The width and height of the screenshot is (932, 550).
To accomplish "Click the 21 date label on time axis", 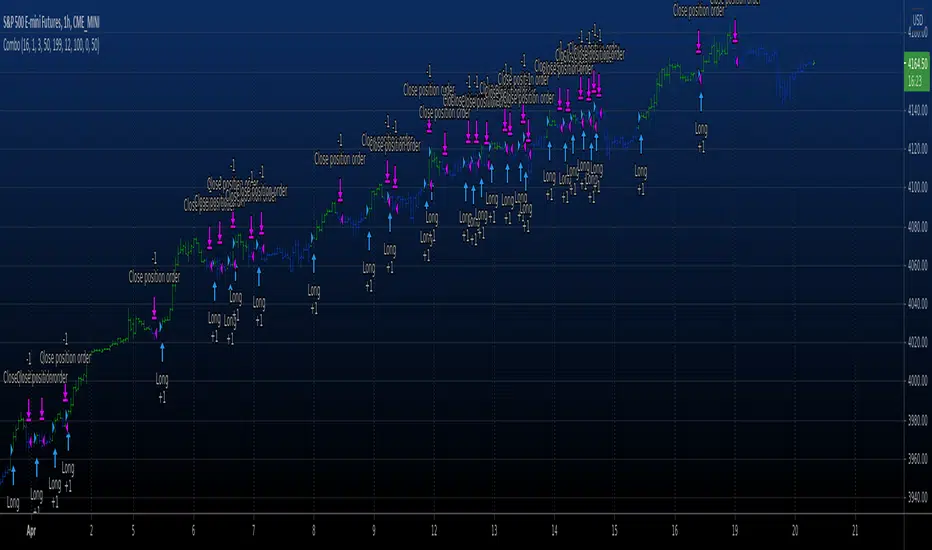I will pyautogui.click(x=855, y=532).
